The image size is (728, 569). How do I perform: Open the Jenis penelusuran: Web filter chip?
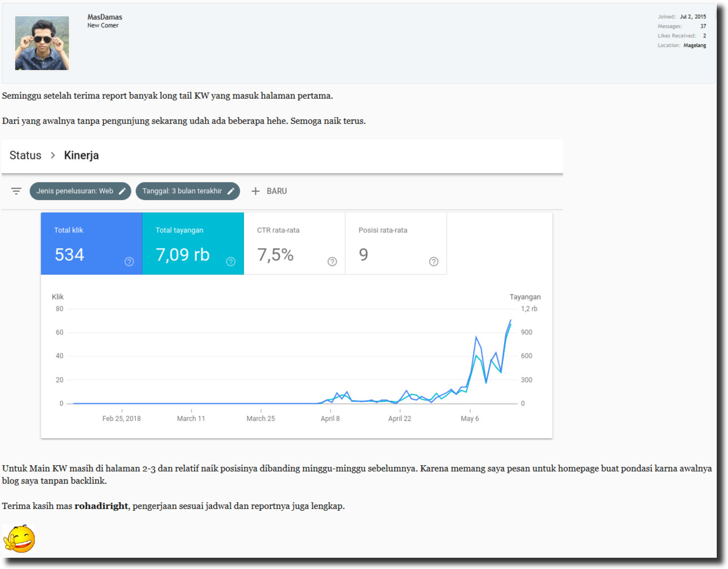point(80,191)
